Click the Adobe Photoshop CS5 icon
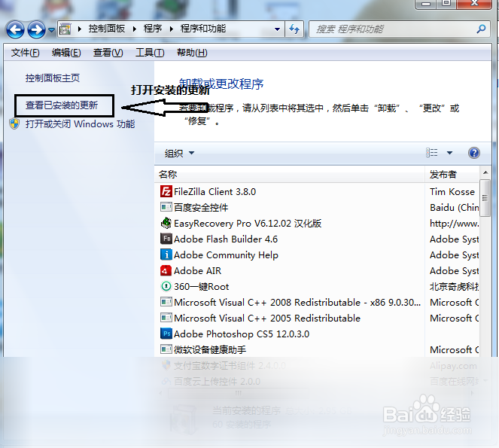Image resolution: width=499 pixels, height=448 pixels. pyautogui.click(x=166, y=334)
